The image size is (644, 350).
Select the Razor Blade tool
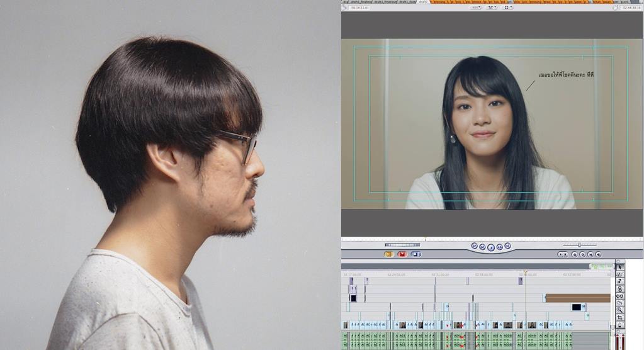pos(620,303)
